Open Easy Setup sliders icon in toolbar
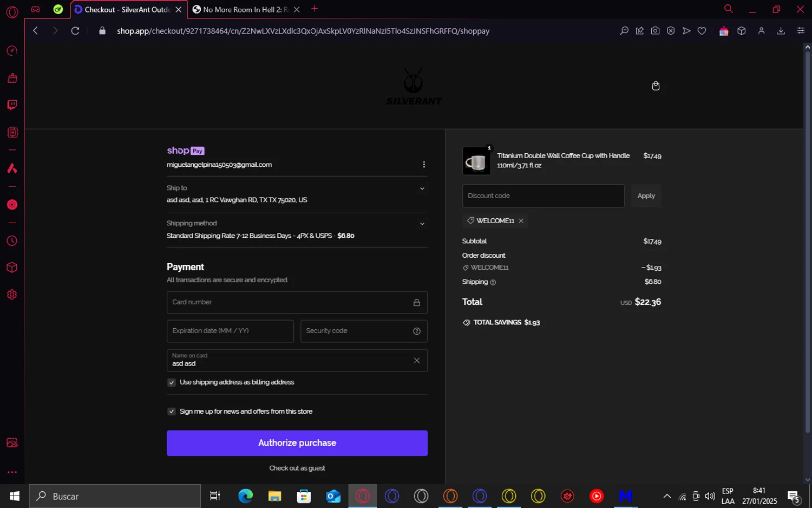Screen dimensions: 812x508 point(801,31)
